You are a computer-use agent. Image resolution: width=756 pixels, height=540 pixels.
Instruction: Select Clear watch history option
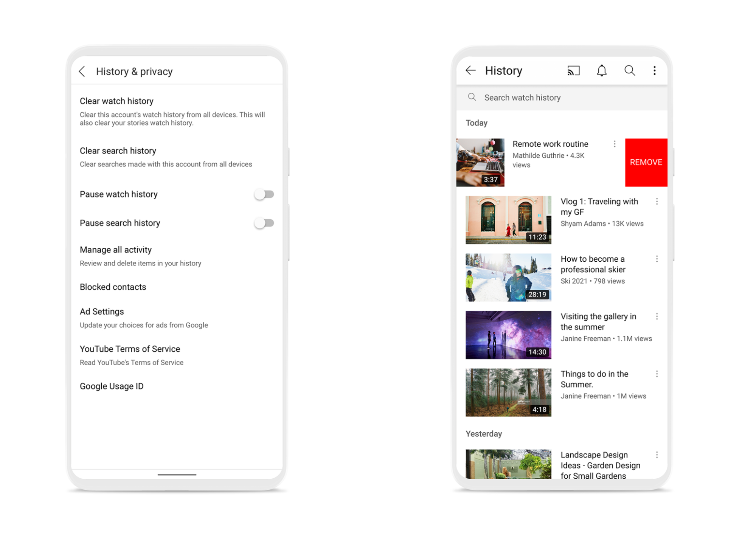[116, 101]
